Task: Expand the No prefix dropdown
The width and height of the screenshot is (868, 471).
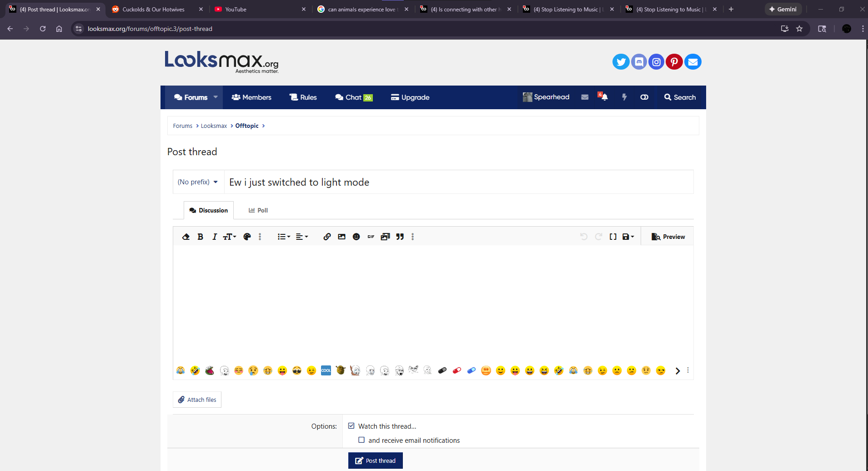Action: pos(198,182)
